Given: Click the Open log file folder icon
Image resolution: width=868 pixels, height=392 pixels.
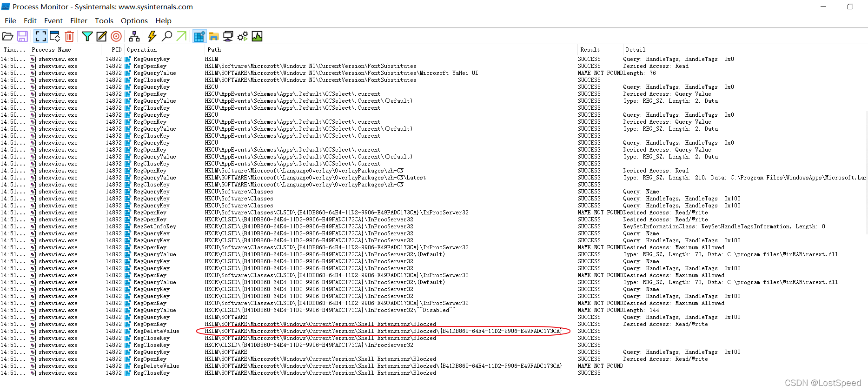Looking at the screenshot, I should [8, 36].
